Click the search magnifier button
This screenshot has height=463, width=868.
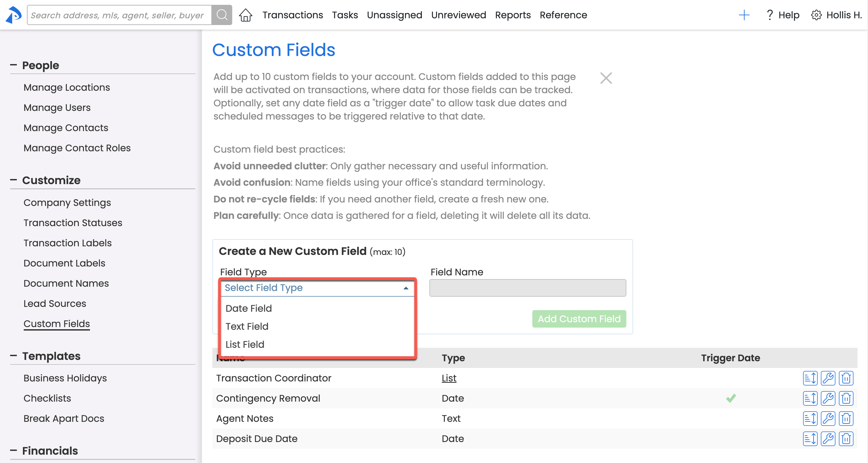[x=221, y=15]
